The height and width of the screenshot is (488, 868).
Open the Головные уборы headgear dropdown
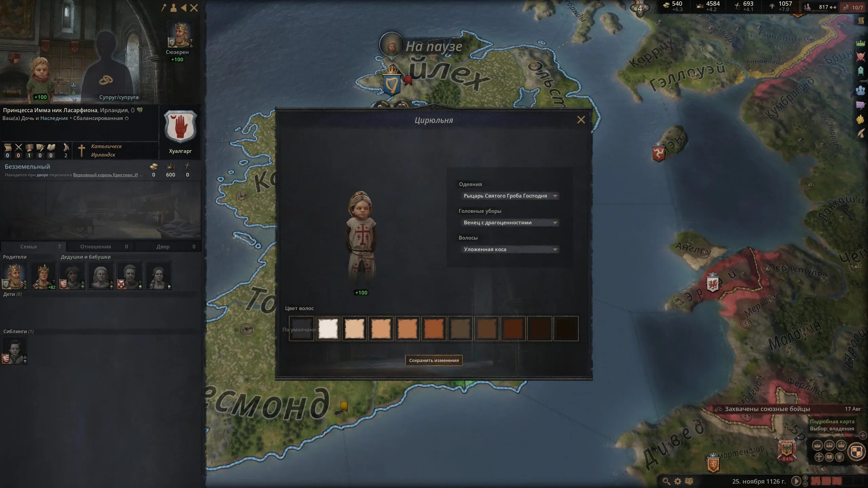coord(510,223)
